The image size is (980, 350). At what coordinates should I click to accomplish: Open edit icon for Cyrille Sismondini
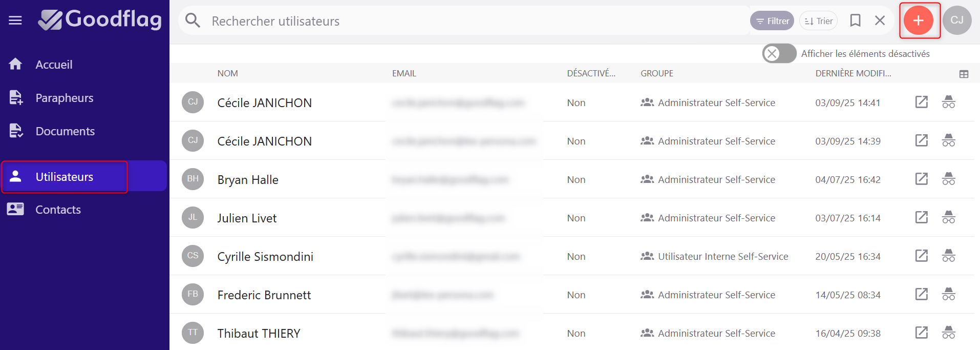[x=921, y=256]
